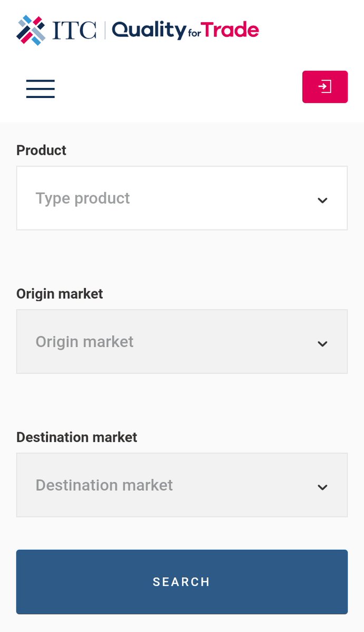The height and width of the screenshot is (632, 364).
Task: Expand the Origin market chevron arrow
Action: pyautogui.click(x=322, y=343)
